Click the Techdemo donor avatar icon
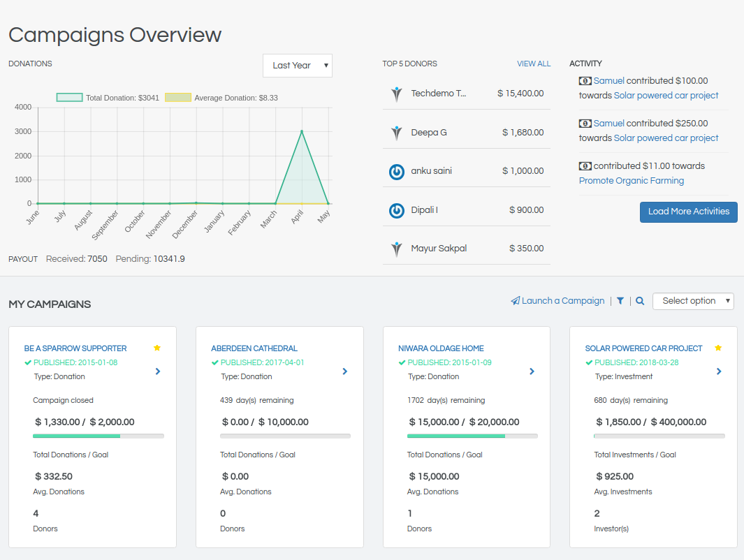This screenshot has height=560, width=744. pos(397,94)
